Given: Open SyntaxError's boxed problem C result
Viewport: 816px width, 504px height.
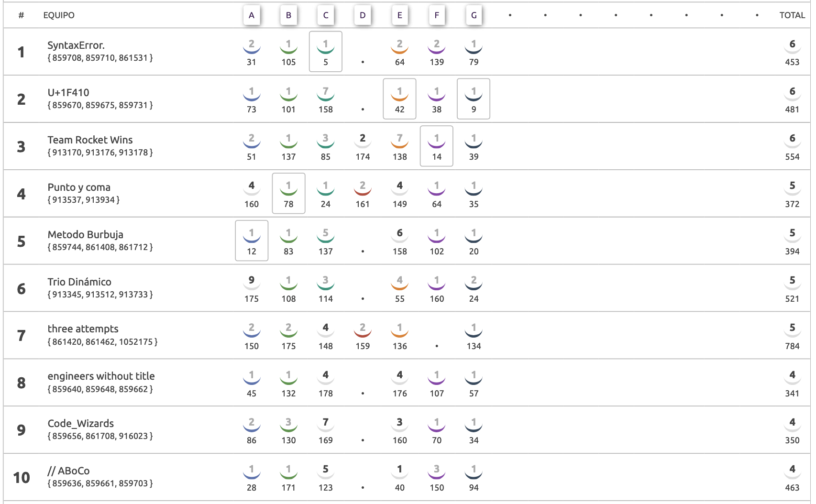Looking at the screenshot, I should [x=326, y=52].
